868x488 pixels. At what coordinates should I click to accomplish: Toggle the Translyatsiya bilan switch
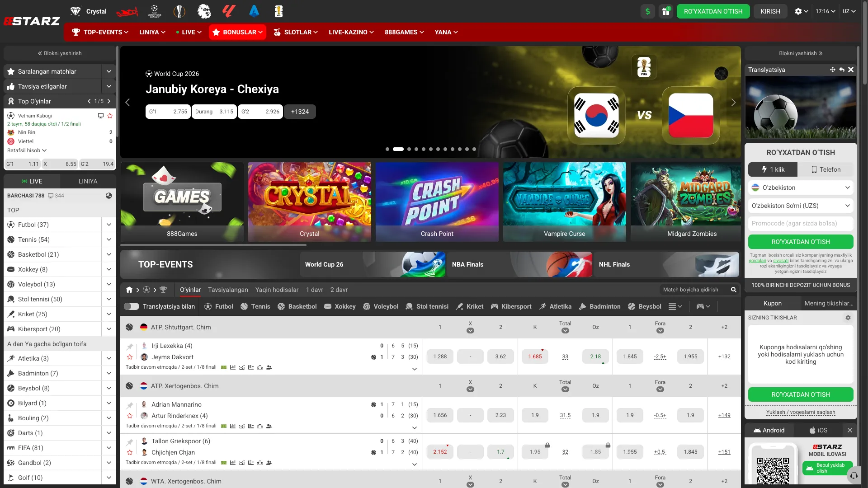coord(132,306)
